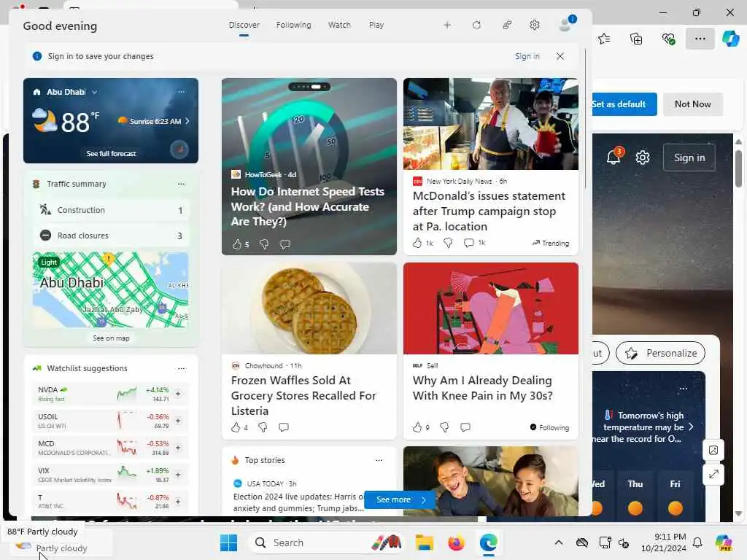Click Sign in button on Edge page
Screen dimensions: 747x560
pos(689,157)
